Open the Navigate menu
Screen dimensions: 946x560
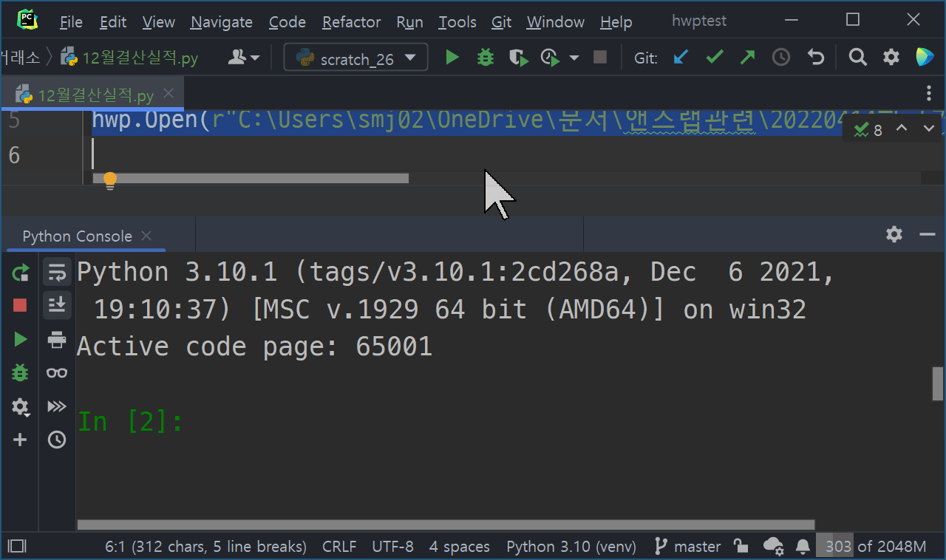coord(222,22)
